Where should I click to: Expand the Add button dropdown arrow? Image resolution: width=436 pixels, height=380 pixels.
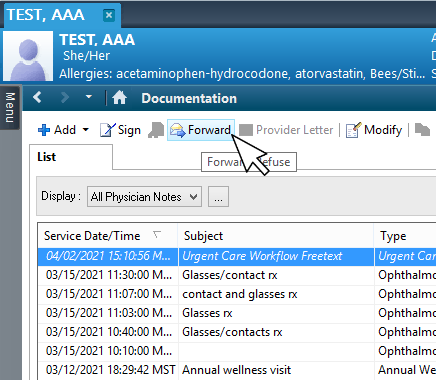click(x=86, y=130)
